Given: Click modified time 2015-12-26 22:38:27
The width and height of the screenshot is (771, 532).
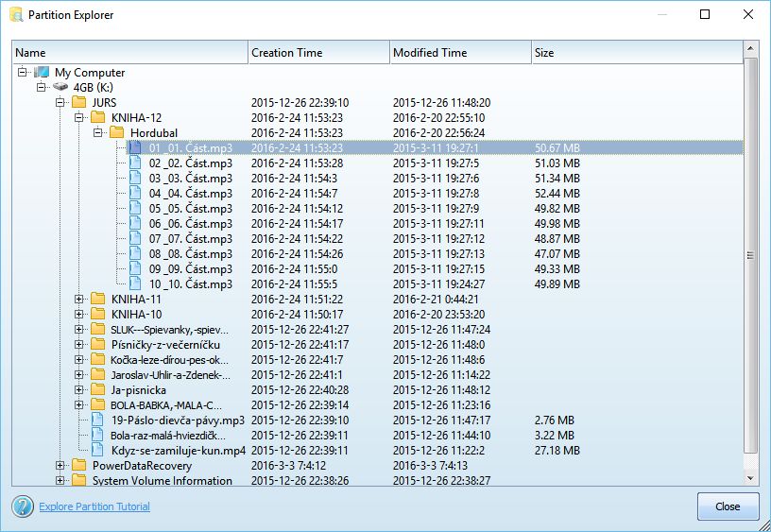Looking at the screenshot, I should (x=441, y=480).
